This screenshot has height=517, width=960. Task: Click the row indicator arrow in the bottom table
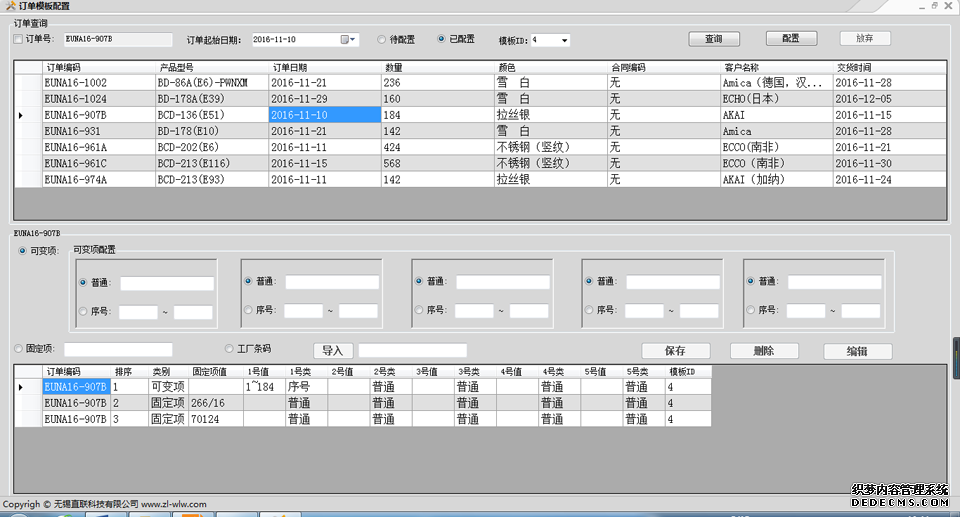pos(22,387)
